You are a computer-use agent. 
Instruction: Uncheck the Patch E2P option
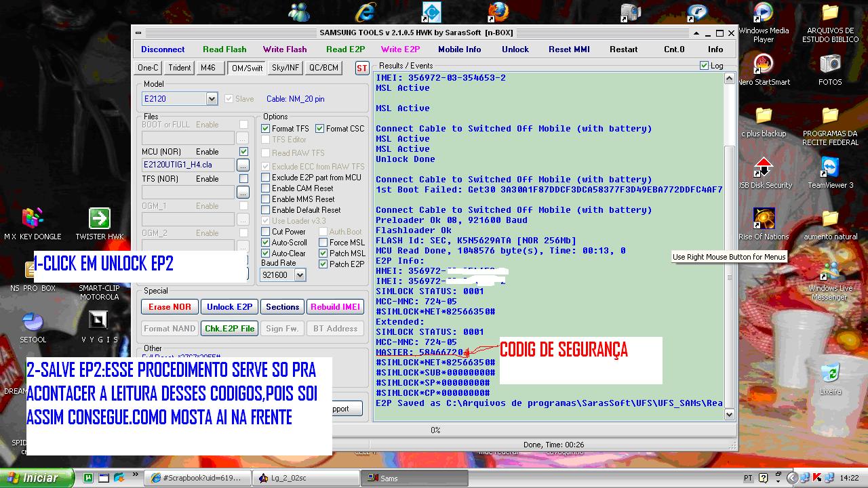(x=323, y=264)
